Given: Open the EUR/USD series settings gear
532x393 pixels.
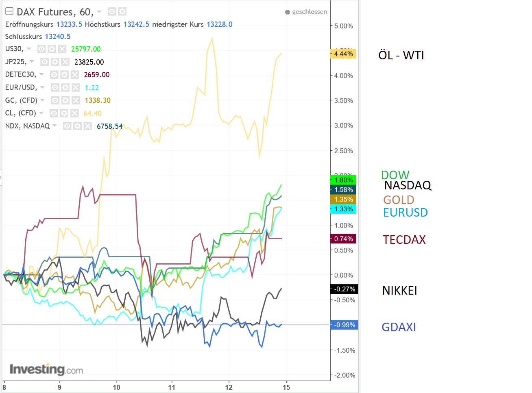Looking at the screenshot, I should [65, 87].
